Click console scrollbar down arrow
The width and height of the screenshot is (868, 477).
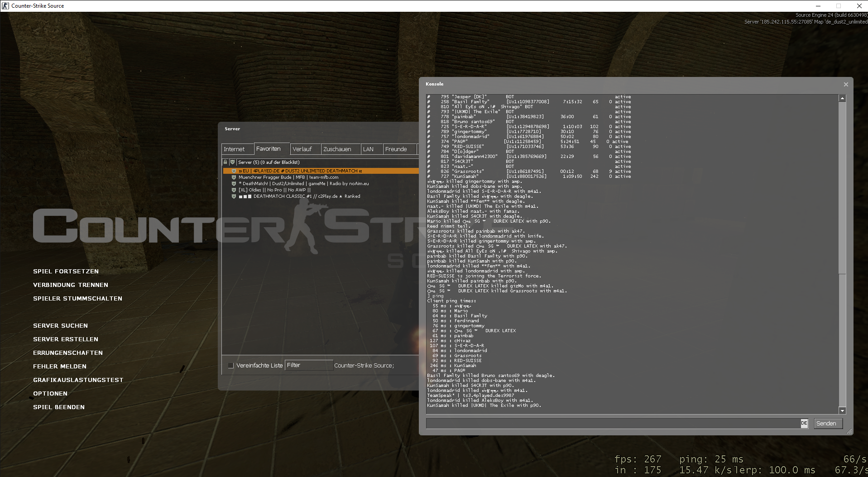842,410
